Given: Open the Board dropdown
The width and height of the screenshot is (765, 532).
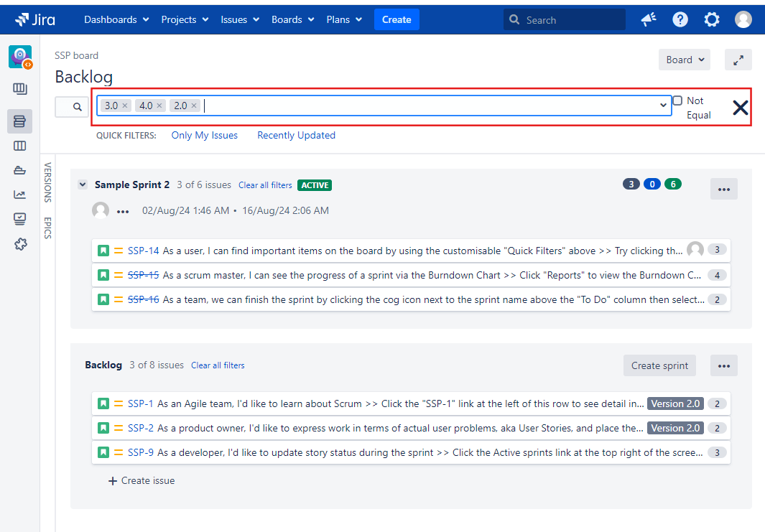Looking at the screenshot, I should click(x=684, y=60).
